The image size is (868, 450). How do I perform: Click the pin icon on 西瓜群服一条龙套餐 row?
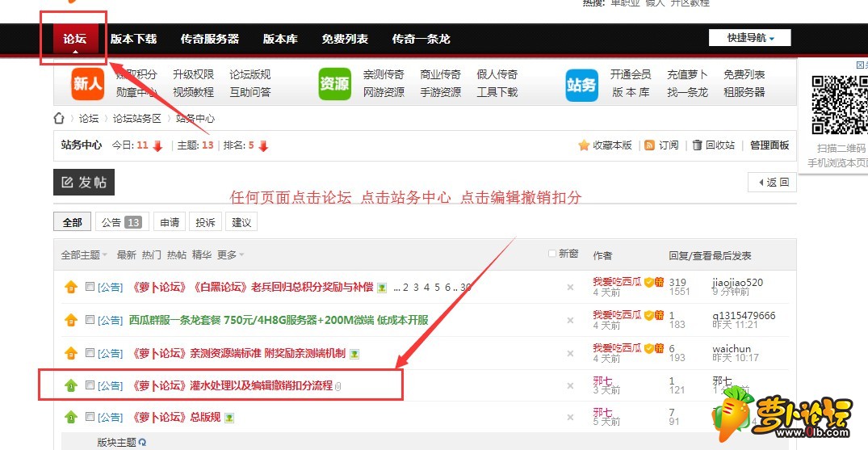click(71, 320)
